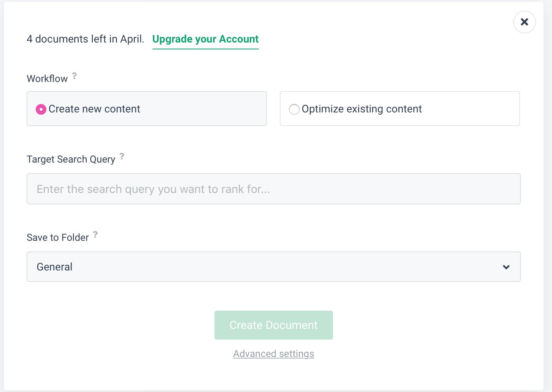The width and height of the screenshot is (552, 392).
Task: Click the Target Search Query label
Action: [x=71, y=159]
